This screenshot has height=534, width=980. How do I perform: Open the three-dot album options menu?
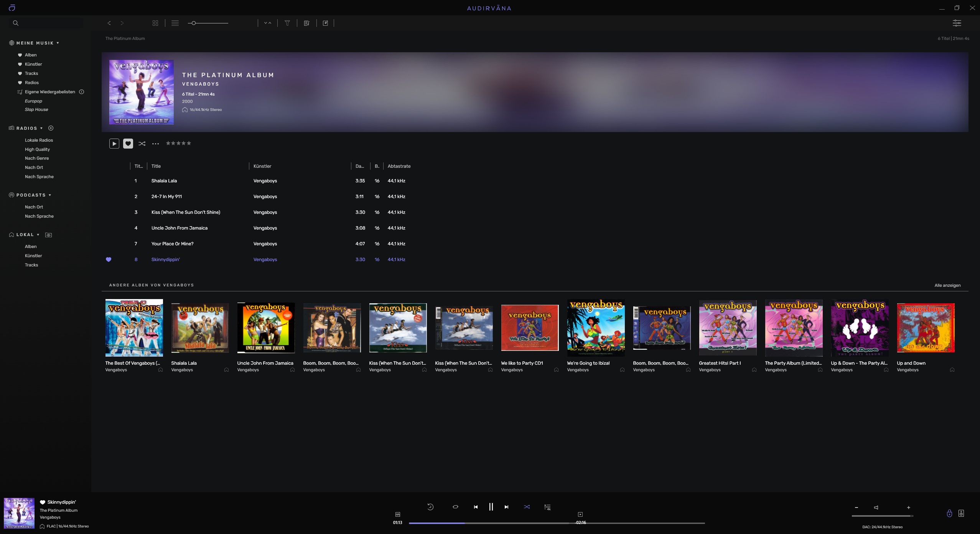coord(155,144)
